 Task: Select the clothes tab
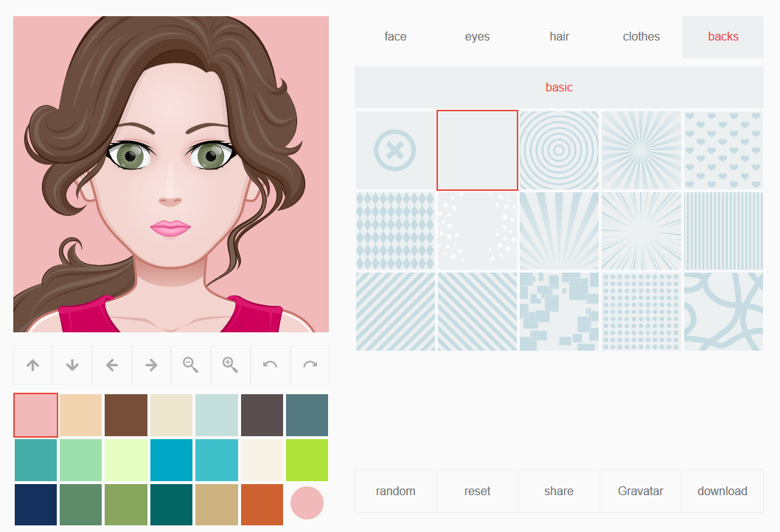pos(641,36)
